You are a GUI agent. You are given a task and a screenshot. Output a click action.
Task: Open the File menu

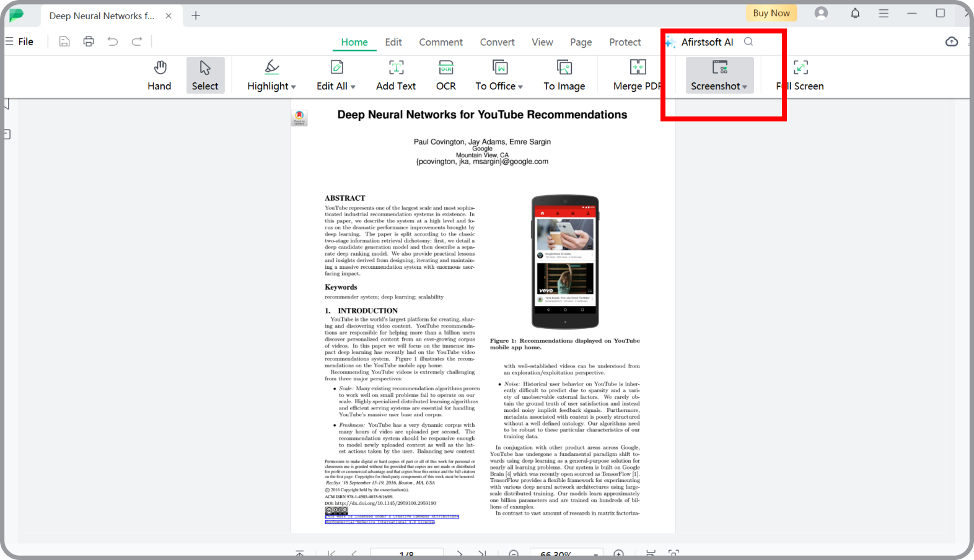20,42
